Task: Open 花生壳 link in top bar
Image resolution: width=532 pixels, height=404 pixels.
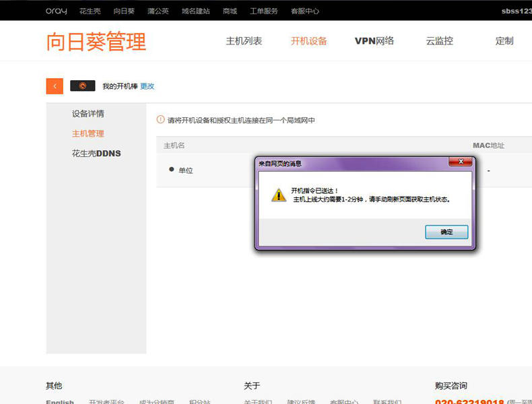Action: point(90,11)
